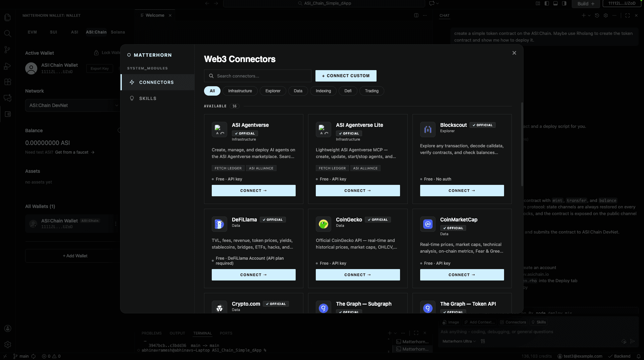
Task: Open the Manage gear icon in activity bar
Action: (x=7, y=345)
